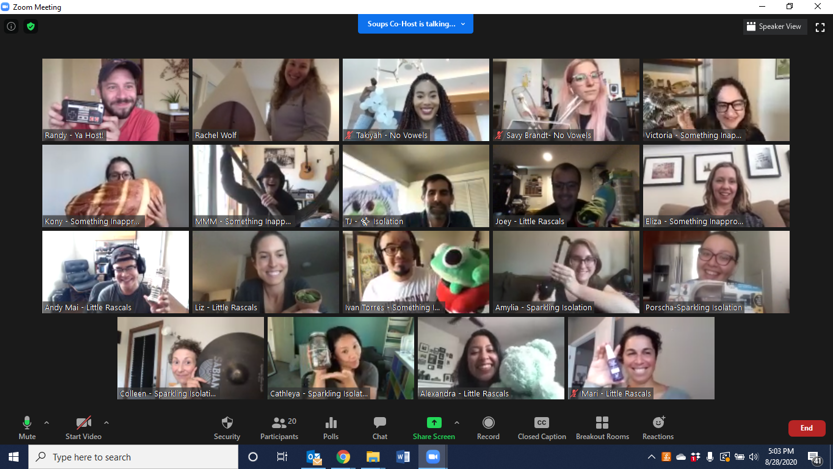This screenshot has width=833, height=469.
Task: Enable Closed Caption
Action: [x=541, y=427]
